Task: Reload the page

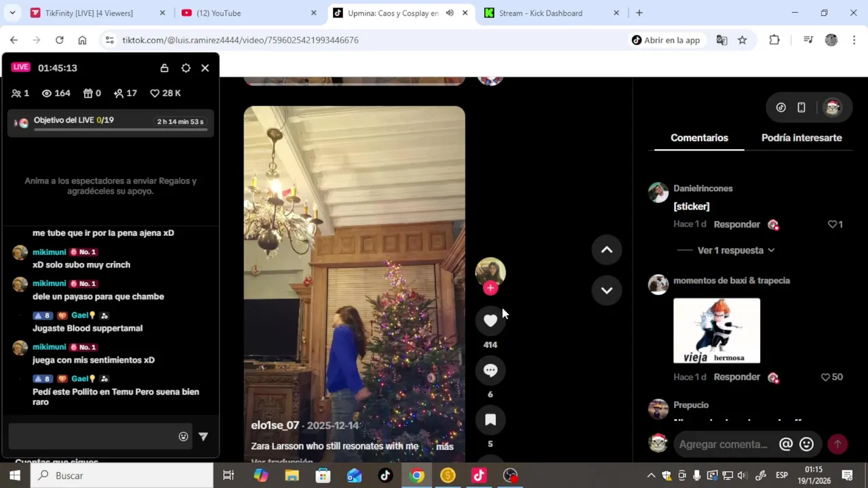Action: point(60,40)
